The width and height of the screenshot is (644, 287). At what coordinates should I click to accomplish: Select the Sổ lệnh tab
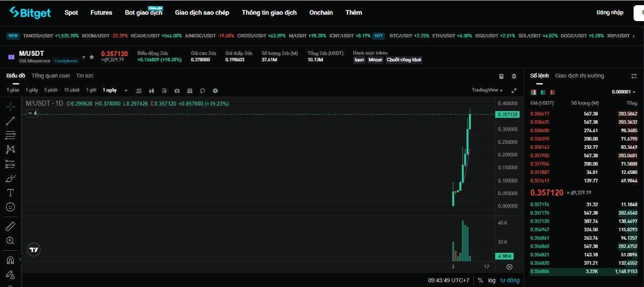(x=539, y=76)
